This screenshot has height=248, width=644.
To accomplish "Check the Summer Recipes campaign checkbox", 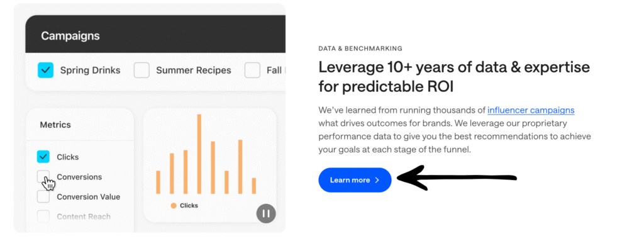I will tap(142, 70).
